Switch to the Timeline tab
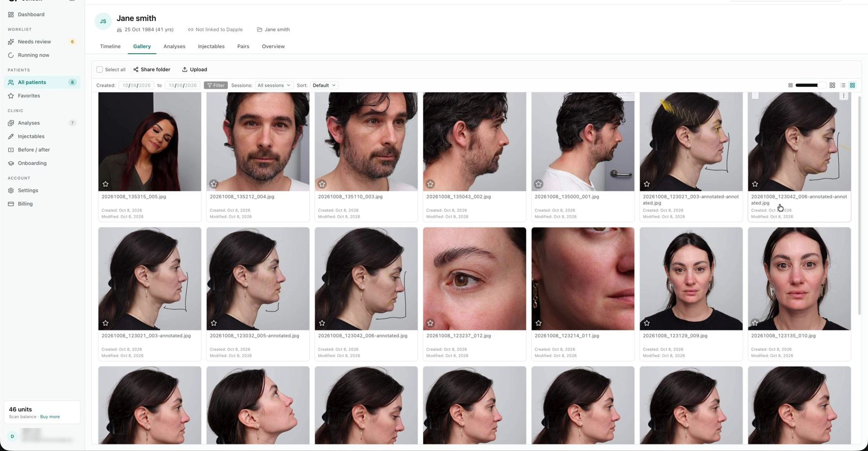This screenshot has height=451, width=868. pyautogui.click(x=110, y=47)
